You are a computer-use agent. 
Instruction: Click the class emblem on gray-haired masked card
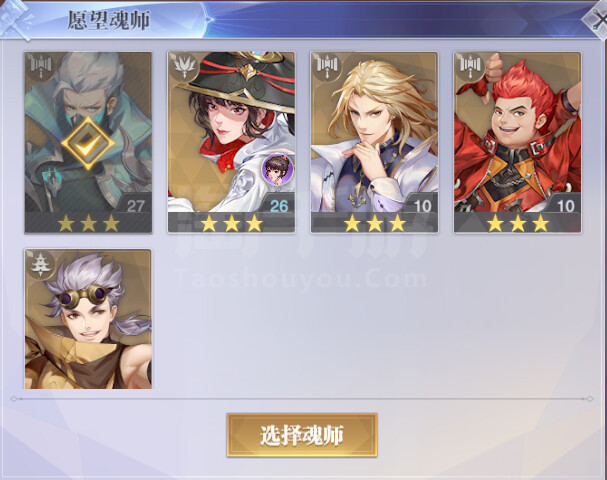[x=41, y=67]
